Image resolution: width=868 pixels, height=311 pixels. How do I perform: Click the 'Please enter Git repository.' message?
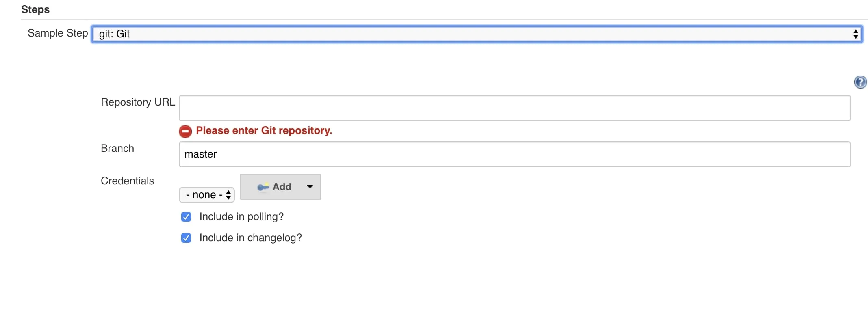click(264, 131)
